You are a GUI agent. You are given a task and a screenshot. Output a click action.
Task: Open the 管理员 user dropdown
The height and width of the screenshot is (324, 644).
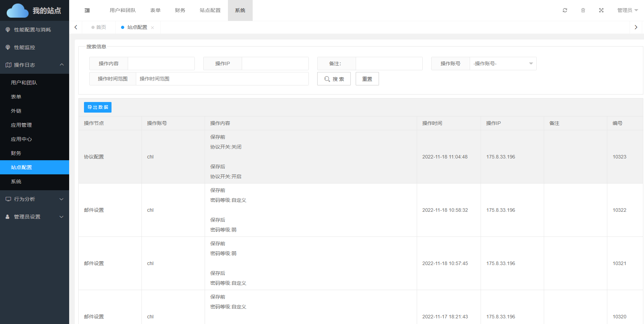(x=627, y=11)
